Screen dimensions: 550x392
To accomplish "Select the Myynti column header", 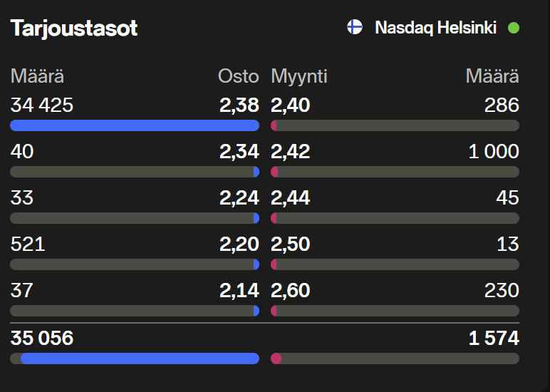I will pos(299,76).
